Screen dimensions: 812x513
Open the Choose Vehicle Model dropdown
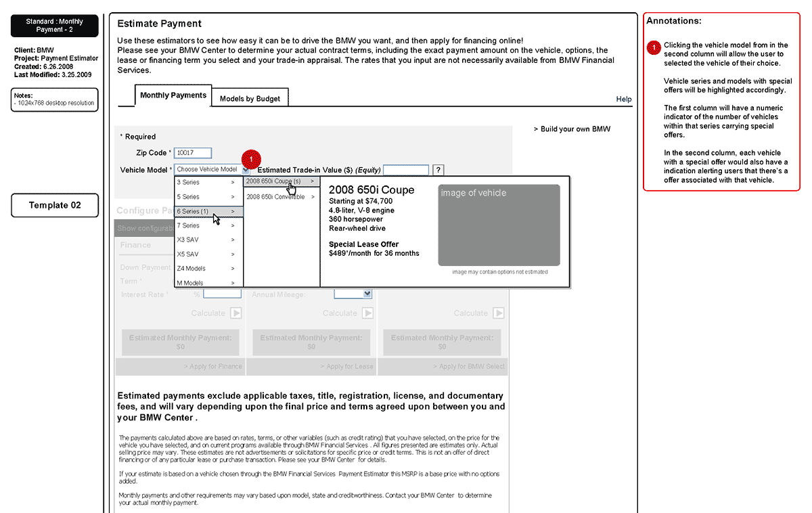pyautogui.click(x=211, y=169)
